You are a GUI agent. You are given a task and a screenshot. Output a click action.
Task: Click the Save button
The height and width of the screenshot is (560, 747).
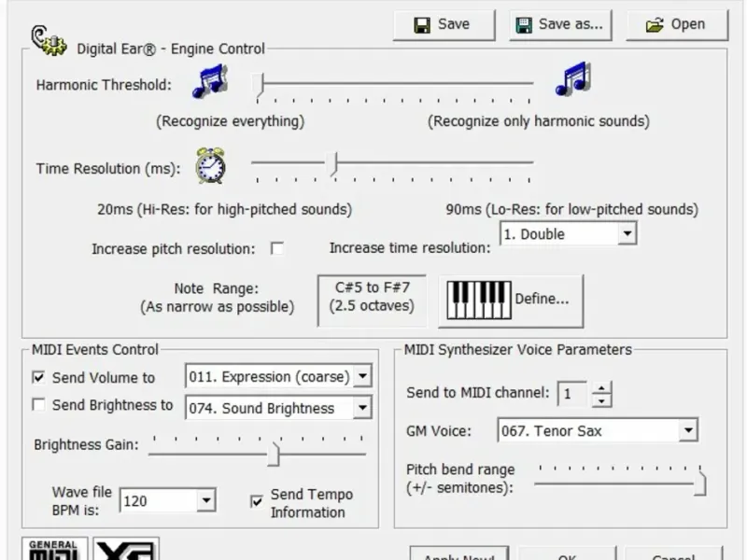[x=444, y=25]
